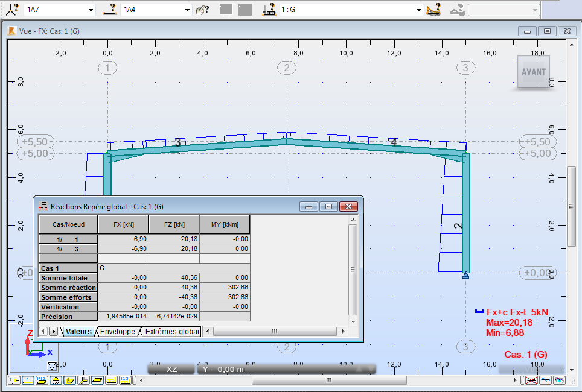Click the XYZ axes orientation icon

[39, 344]
